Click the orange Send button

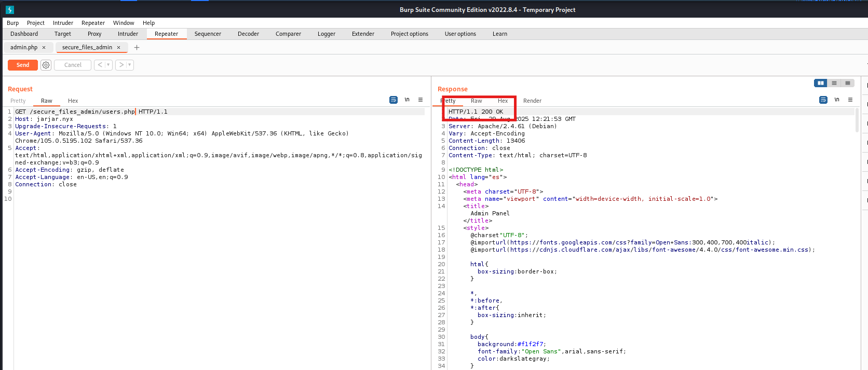(x=23, y=65)
